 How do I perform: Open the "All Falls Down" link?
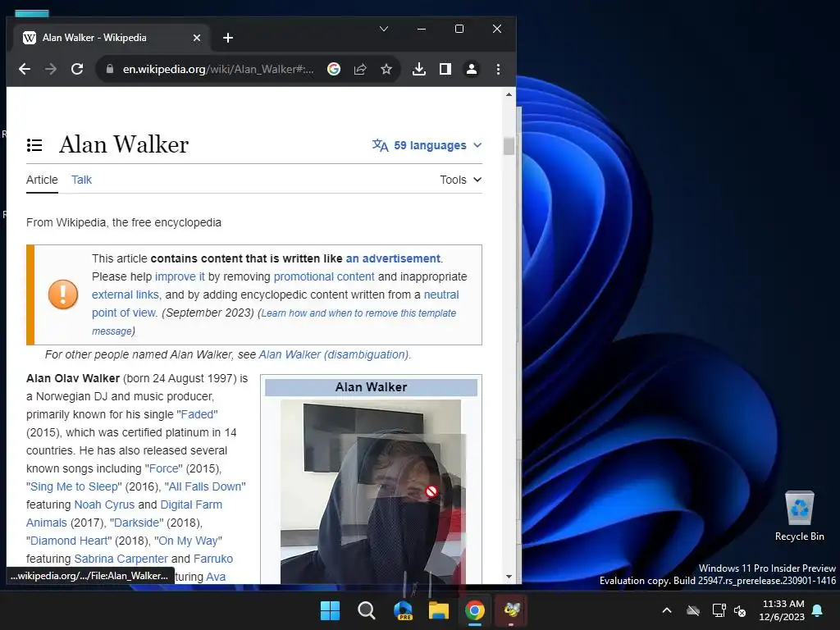tap(205, 487)
